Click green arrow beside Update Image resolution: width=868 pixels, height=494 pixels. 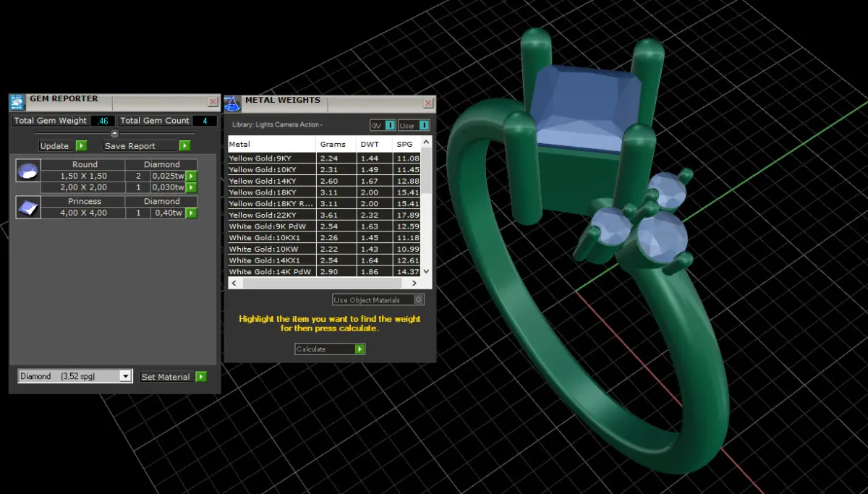tap(82, 145)
